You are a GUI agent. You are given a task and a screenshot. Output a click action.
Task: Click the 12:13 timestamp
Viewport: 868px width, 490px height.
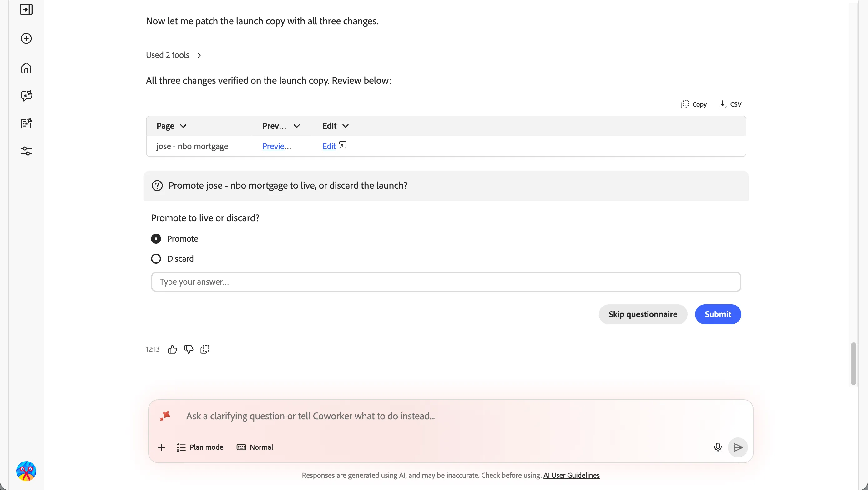[x=153, y=349]
